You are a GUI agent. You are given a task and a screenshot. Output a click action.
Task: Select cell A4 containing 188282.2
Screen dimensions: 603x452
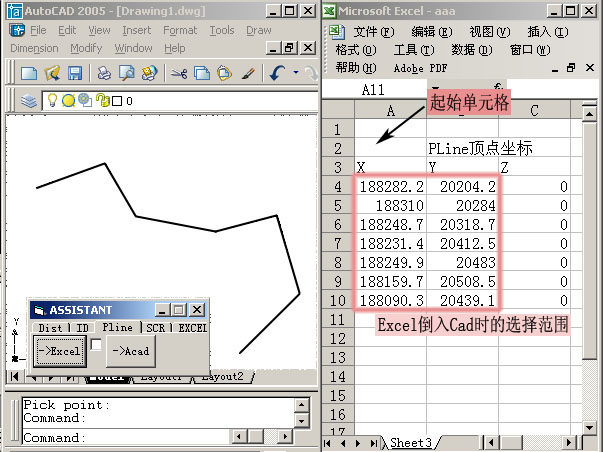click(390, 187)
